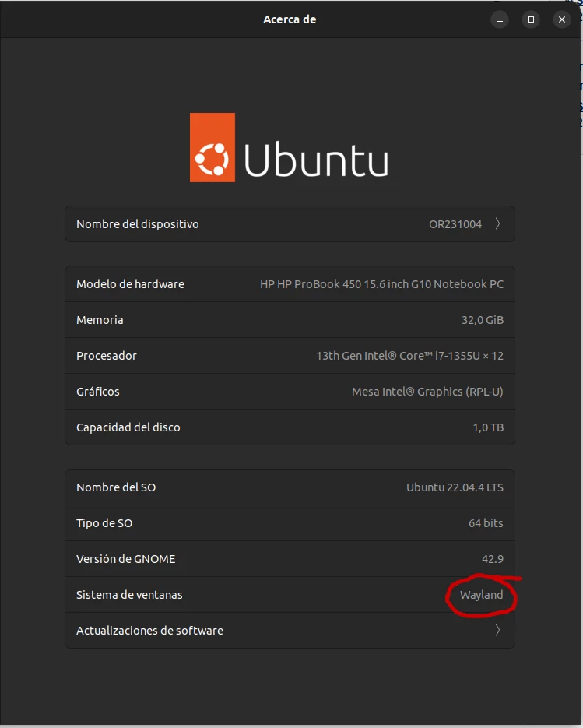The height and width of the screenshot is (728, 583).
Task: Click the Nombre del SO label
Action: (116, 487)
